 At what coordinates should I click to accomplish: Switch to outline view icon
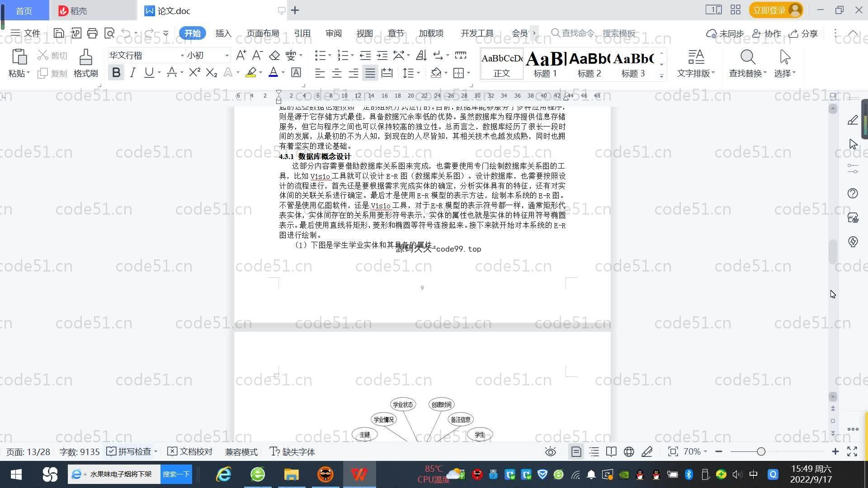point(594,451)
